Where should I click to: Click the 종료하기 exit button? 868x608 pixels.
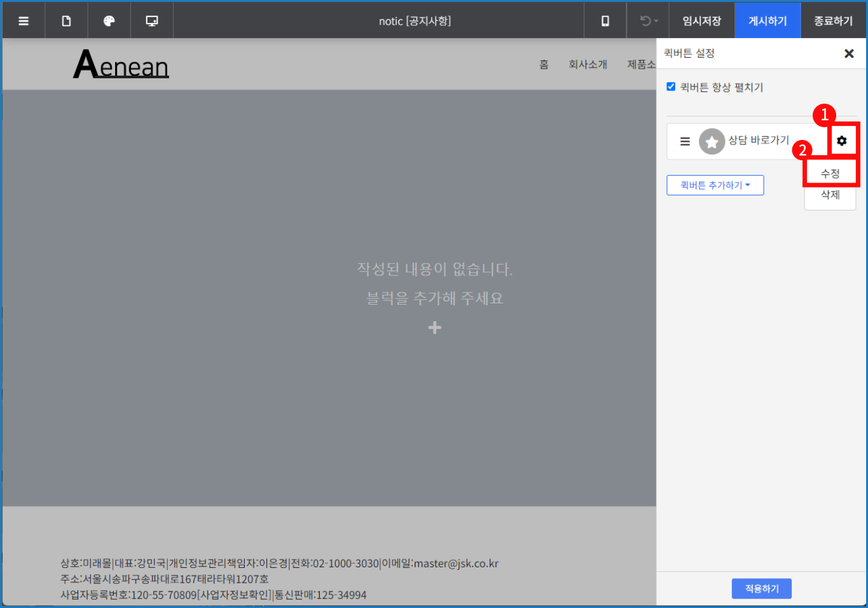pos(833,21)
